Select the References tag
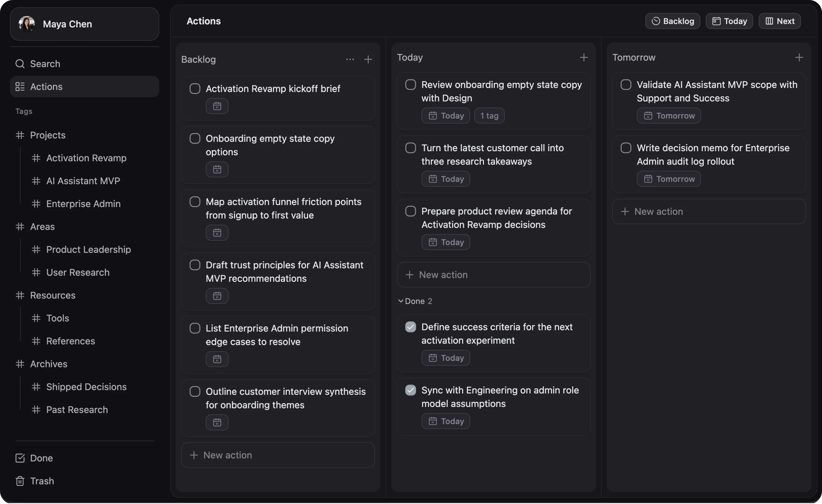822x504 pixels. pyautogui.click(x=70, y=341)
